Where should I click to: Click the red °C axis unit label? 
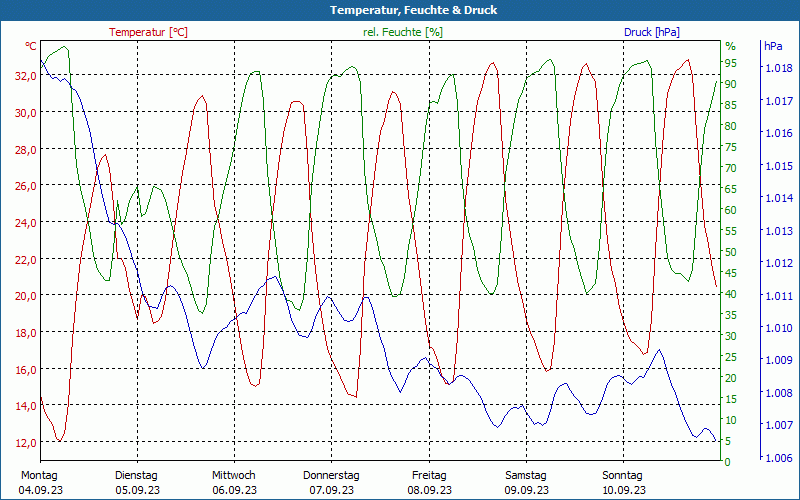click(30, 47)
